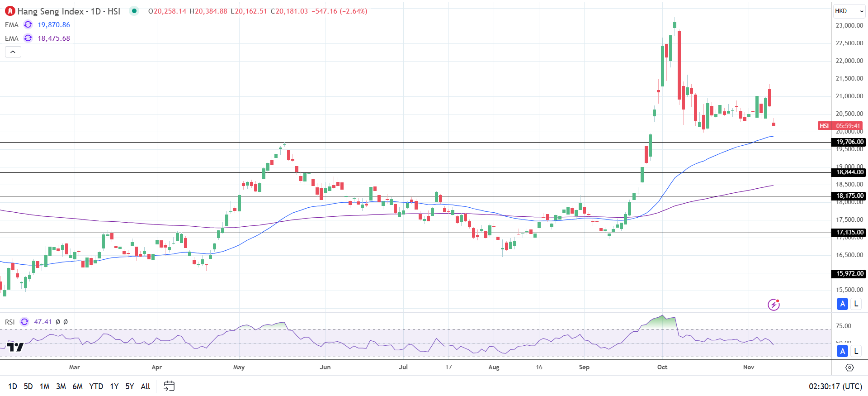Click the second EMA legend label
Viewport: 868px width, 396px height.
[12, 38]
